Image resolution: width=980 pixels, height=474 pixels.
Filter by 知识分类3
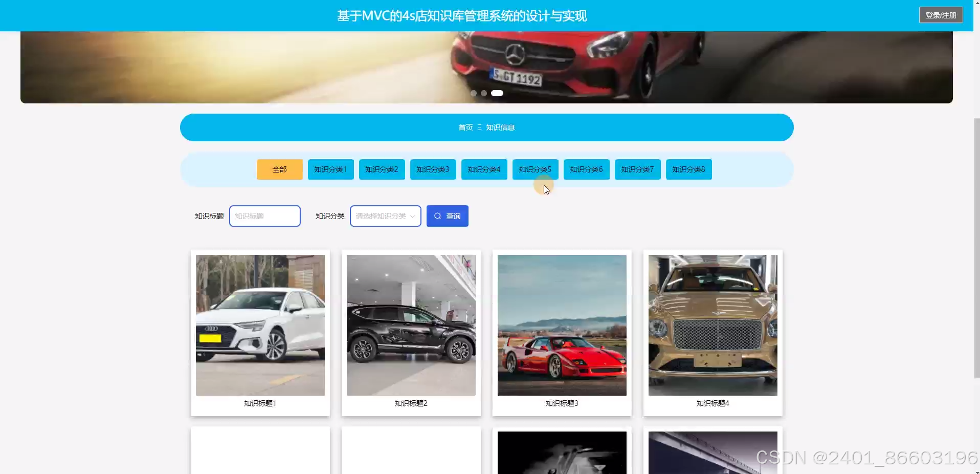(x=433, y=169)
